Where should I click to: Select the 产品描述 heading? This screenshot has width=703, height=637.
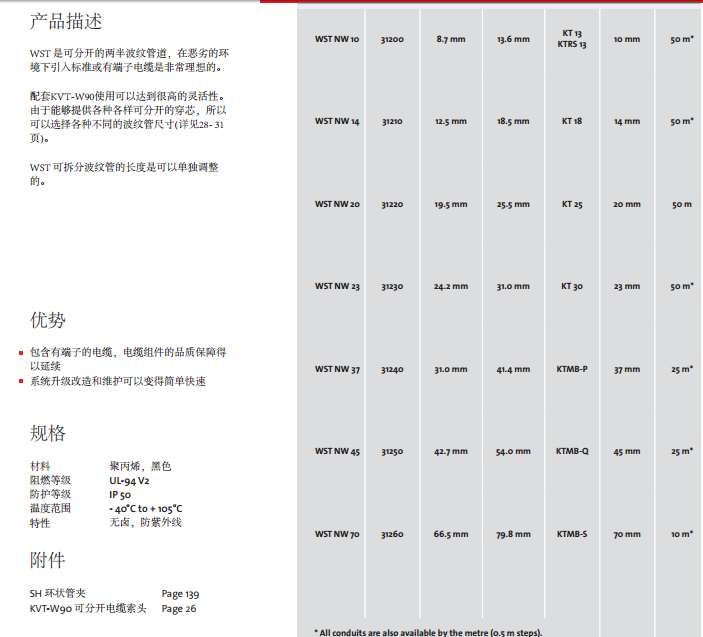tap(66, 21)
